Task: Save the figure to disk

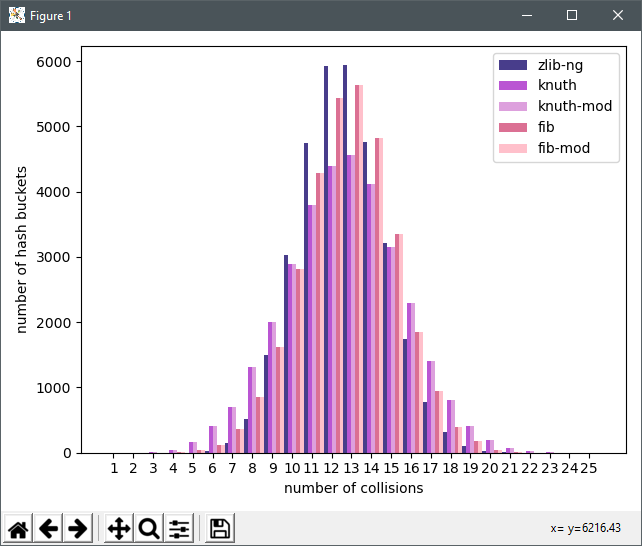Action: click(x=220, y=528)
